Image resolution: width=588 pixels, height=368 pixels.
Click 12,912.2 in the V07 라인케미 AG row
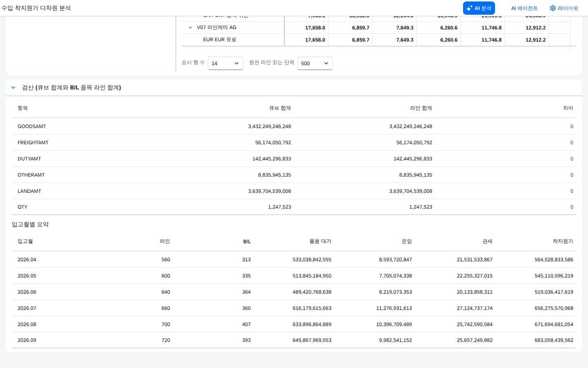[536, 27]
